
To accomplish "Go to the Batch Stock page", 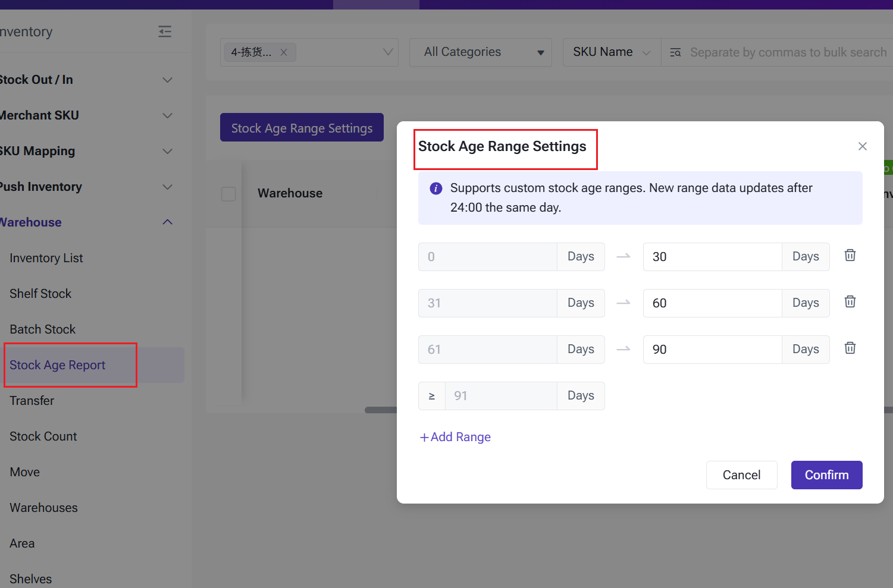I will click(x=43, y=329).
